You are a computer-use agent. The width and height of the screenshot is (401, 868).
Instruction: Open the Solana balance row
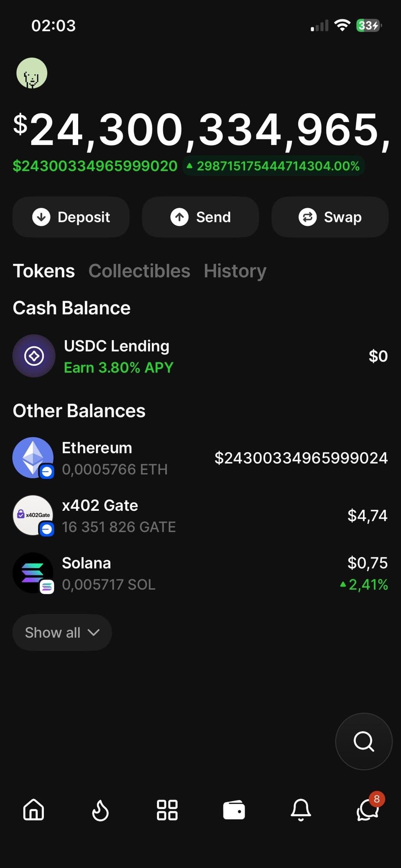[x=200, y=573]
